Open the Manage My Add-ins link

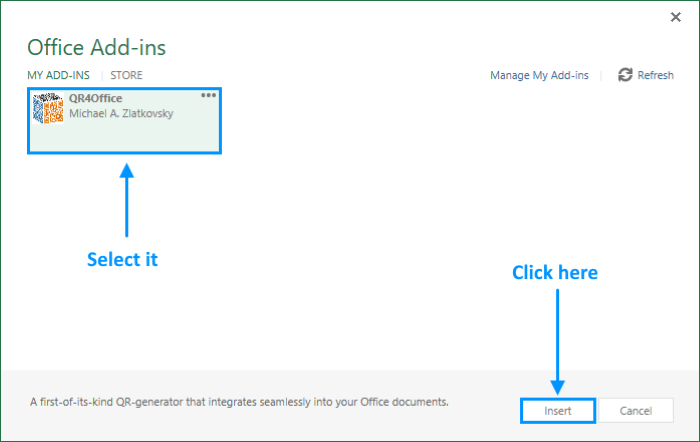pyautogui.click(x=539, y=75)
